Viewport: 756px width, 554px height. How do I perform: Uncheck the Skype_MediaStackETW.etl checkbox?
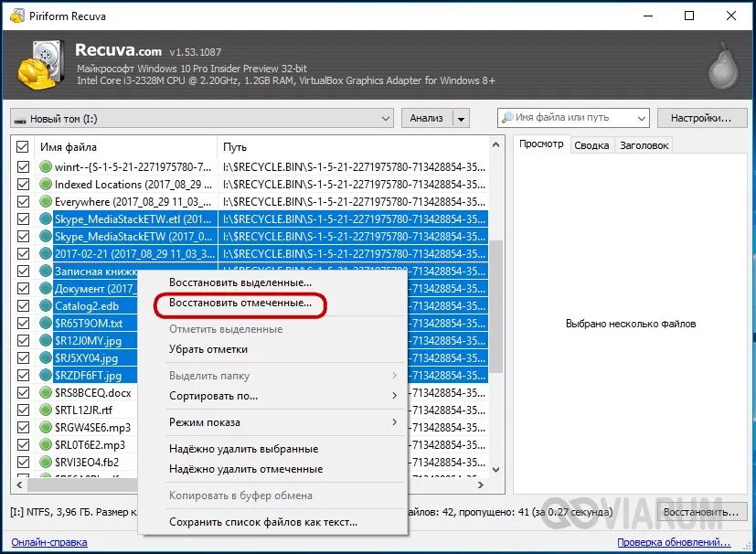(x=23, y=218)
